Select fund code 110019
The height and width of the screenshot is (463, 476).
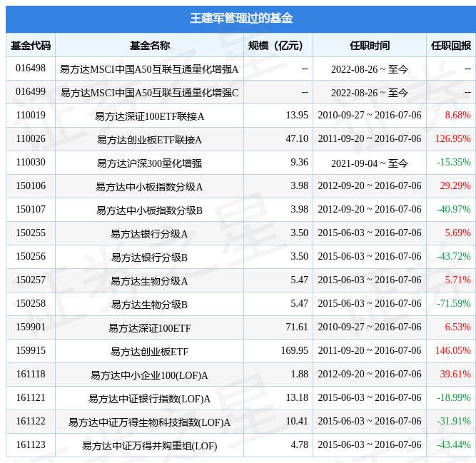(x=31, y=115)
